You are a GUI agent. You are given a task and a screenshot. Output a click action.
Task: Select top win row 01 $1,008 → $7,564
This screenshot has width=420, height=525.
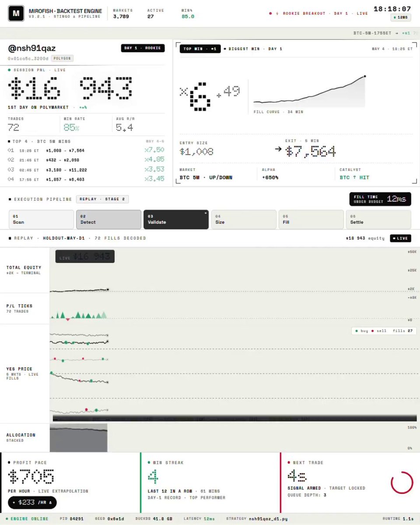click(x=86, y=150)
